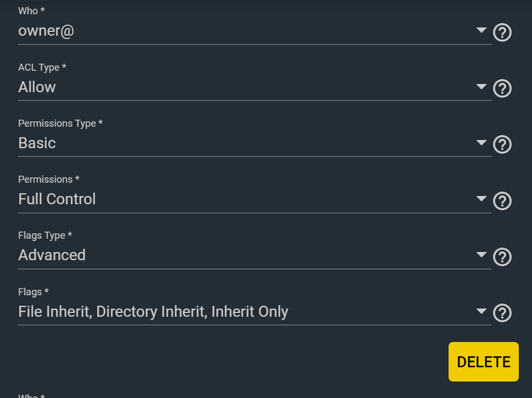The image size is (532, 398).
Task: Open the Flags multi-select dropdown arrow
Action: click(x=481, y=311)
